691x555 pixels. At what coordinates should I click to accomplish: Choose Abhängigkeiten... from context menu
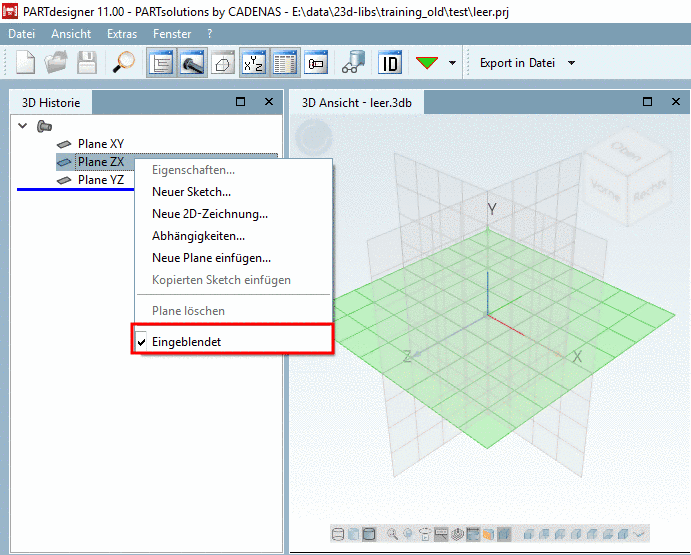234,236
